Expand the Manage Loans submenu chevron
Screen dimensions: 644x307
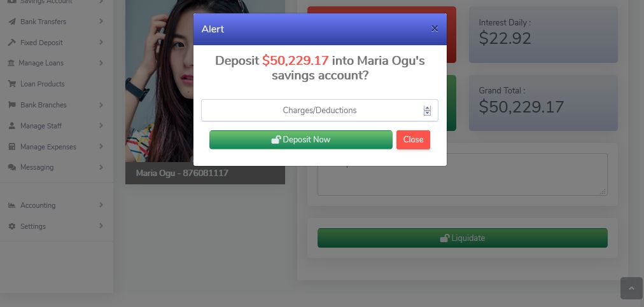tap(101, 63)
